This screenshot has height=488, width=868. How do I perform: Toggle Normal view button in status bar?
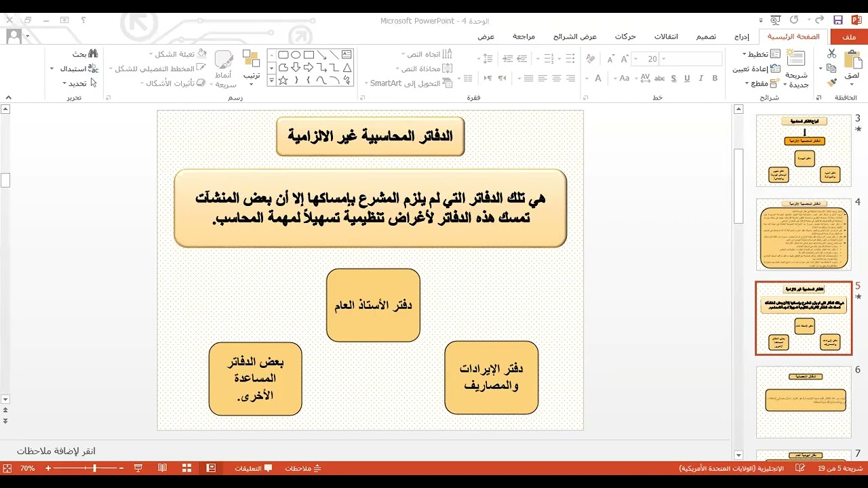tap(211, 468)
